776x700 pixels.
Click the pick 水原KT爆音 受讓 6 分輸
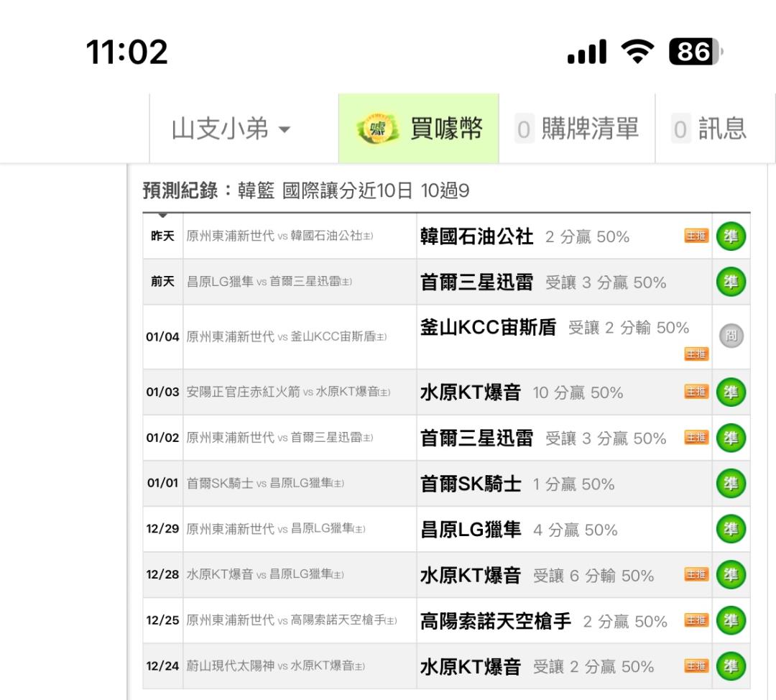point(537,575)
